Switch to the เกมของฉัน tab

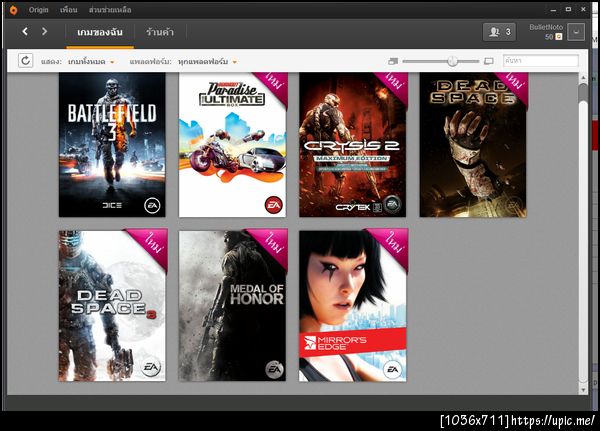tap(100, 32)
